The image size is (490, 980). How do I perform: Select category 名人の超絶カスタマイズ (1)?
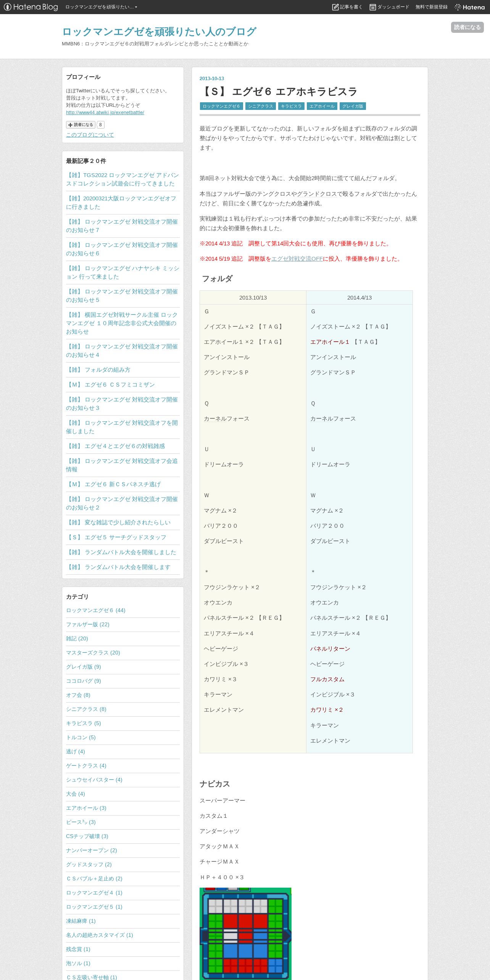pyautogui.click(x=100, y=935)
